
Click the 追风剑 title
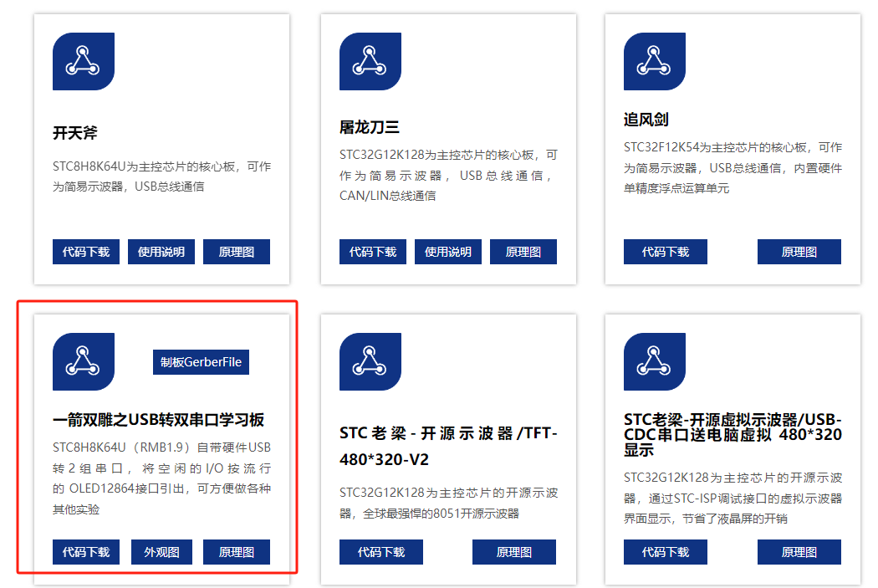click(x=646, y=120)
